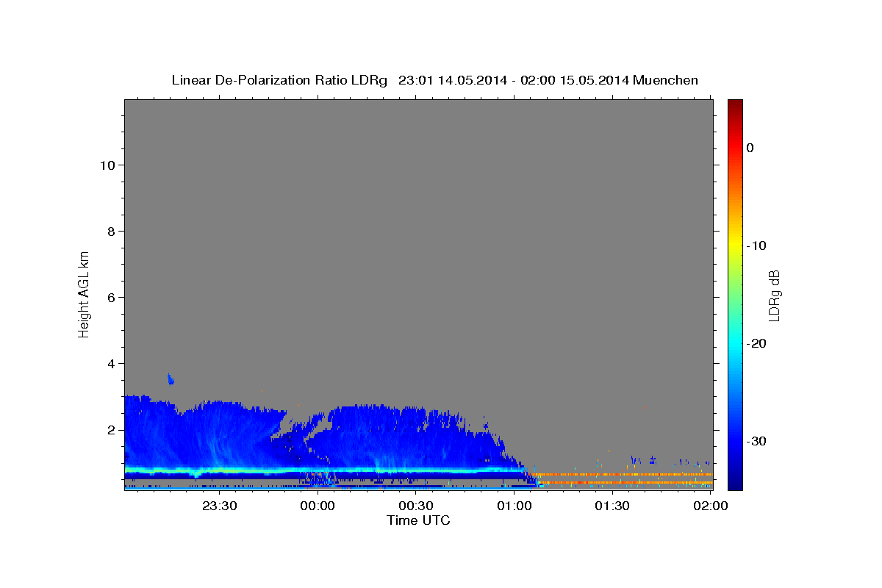
Task: Click the 10 km height tick label
Action: pos(107,165)
